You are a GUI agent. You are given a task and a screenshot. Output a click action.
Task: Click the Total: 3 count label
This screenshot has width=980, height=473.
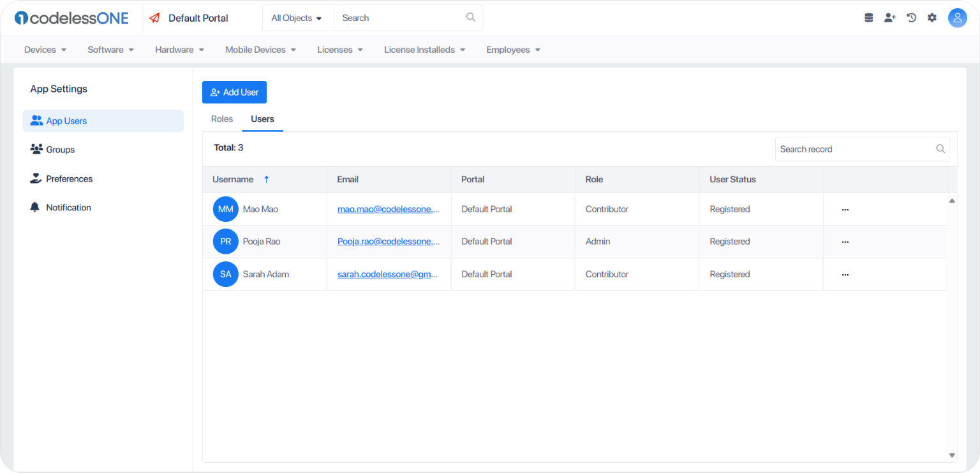[x=228, y=148]
